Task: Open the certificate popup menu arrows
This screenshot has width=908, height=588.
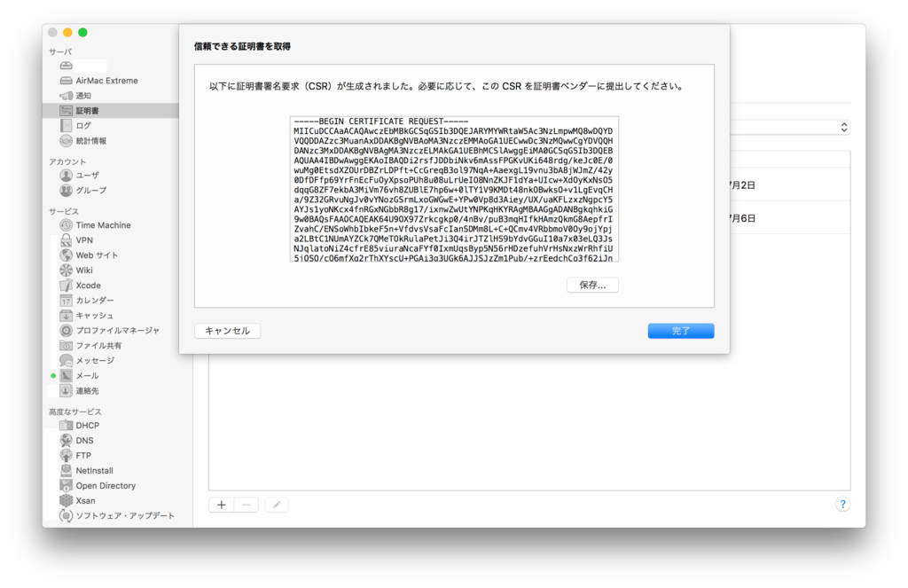Action: 844,128
